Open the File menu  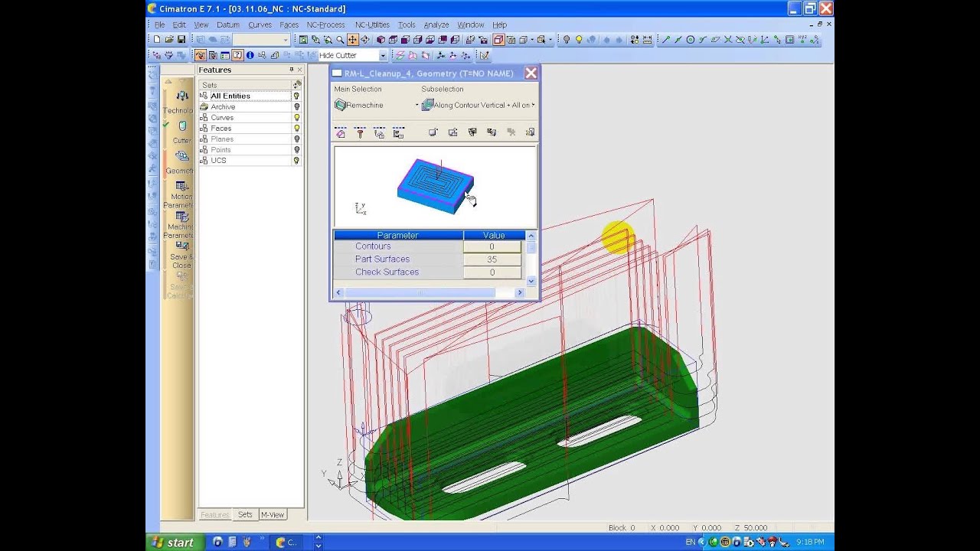tap(159, 24)
